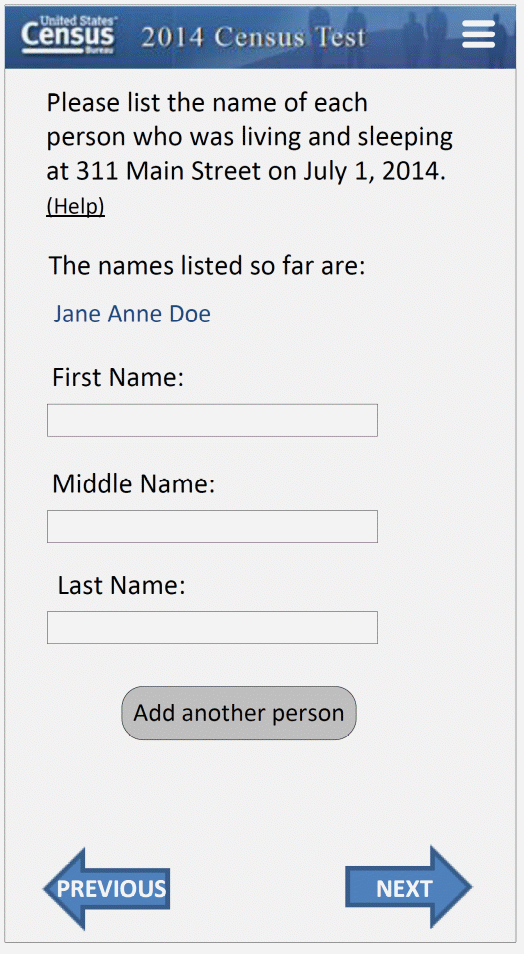The width and height of the screenshot is (524, 954).
Task: Click the Last Name label
Action: [x=121, y=585]
